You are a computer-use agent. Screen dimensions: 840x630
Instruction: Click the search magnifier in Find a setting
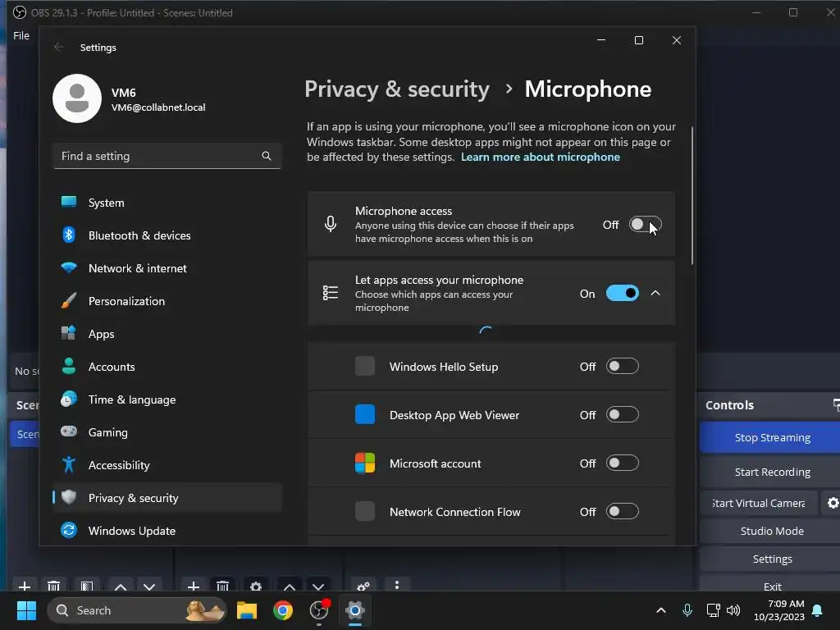tap(267, 156)
